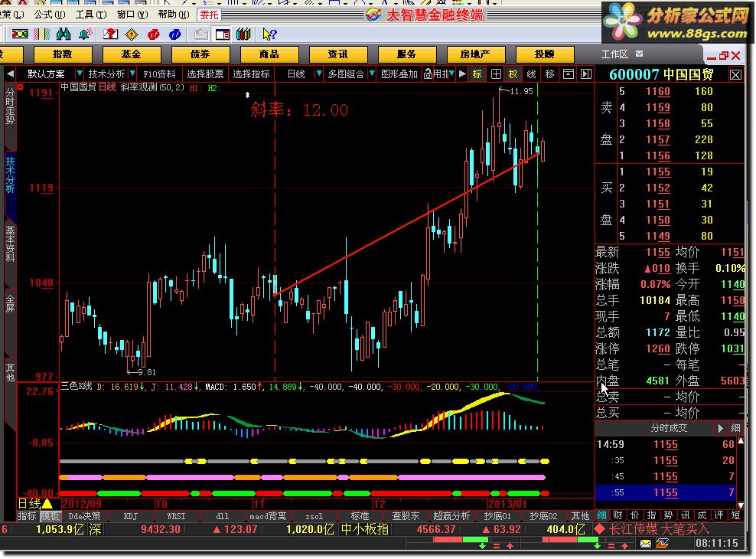Screen dimensions: 756x559
Task: Open the 窗口 menu
Action: click(132, 15)
